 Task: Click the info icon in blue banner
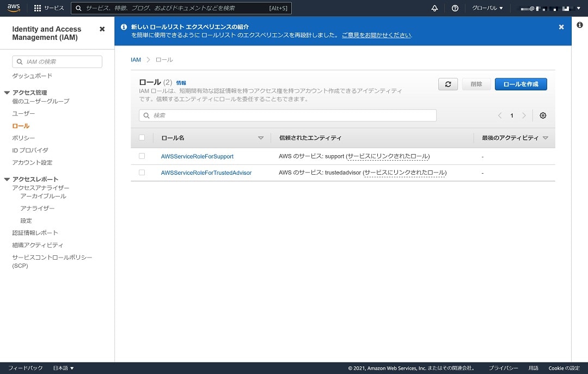pos(124,27)
